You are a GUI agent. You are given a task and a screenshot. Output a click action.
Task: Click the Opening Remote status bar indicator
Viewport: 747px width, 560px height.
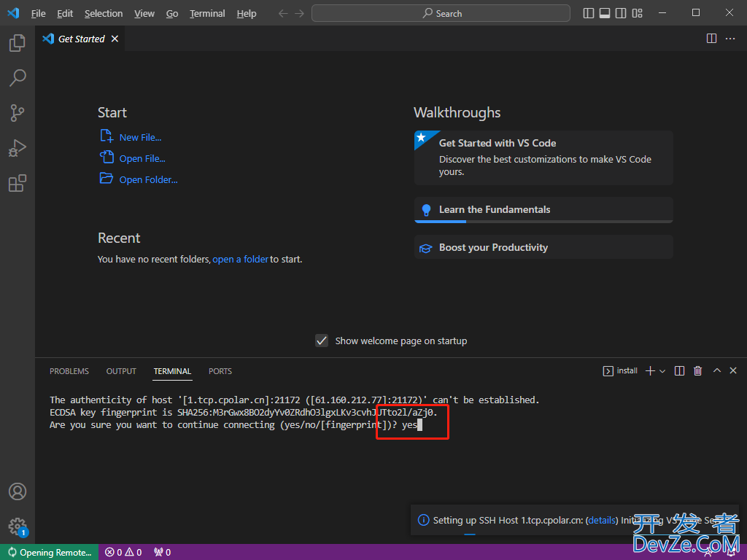point(50,553)
